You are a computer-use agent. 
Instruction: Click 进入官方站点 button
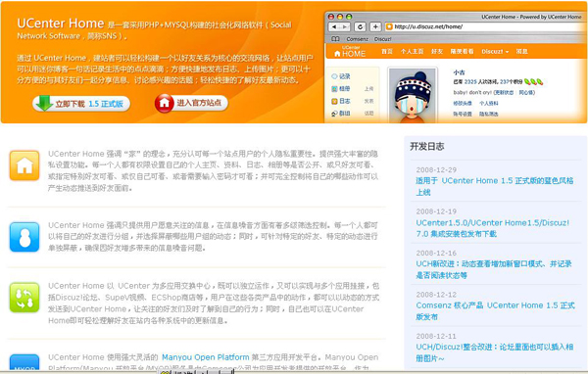(191, 103)
